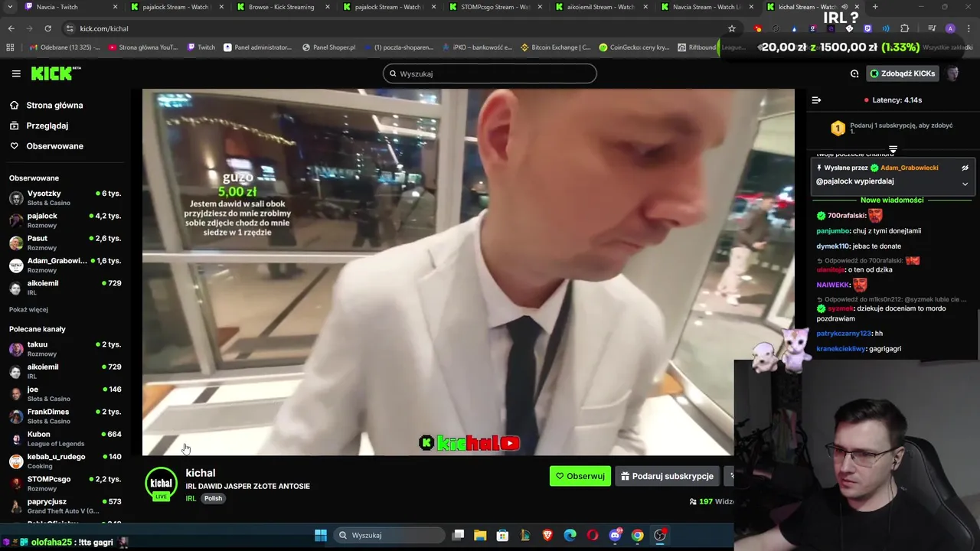Viewport: 980px width, 551px height.
Task: Expand the followed list with Pokaż więcej
Action: coord(28,310)
